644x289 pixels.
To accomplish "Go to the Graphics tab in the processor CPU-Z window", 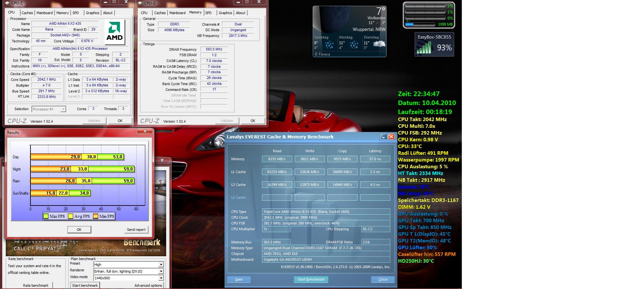I will pos(92,13).
